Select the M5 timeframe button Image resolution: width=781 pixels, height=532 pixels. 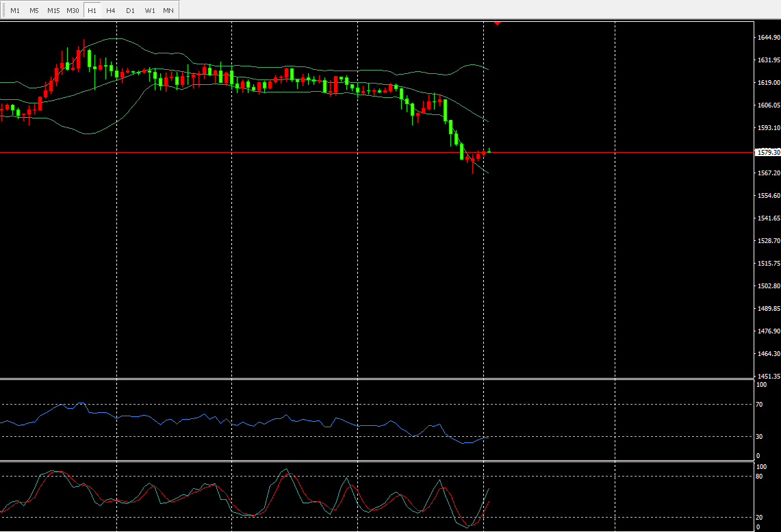pos(34,10)
